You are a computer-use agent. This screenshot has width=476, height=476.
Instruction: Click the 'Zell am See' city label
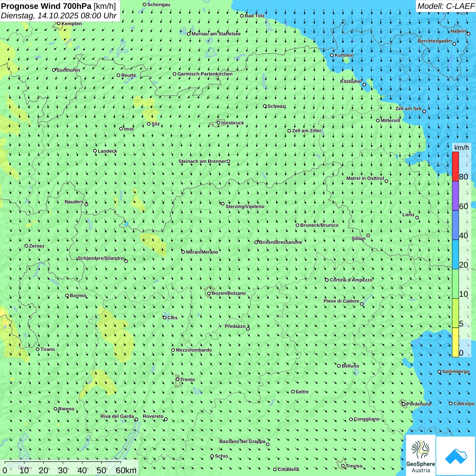click(408, 109)
